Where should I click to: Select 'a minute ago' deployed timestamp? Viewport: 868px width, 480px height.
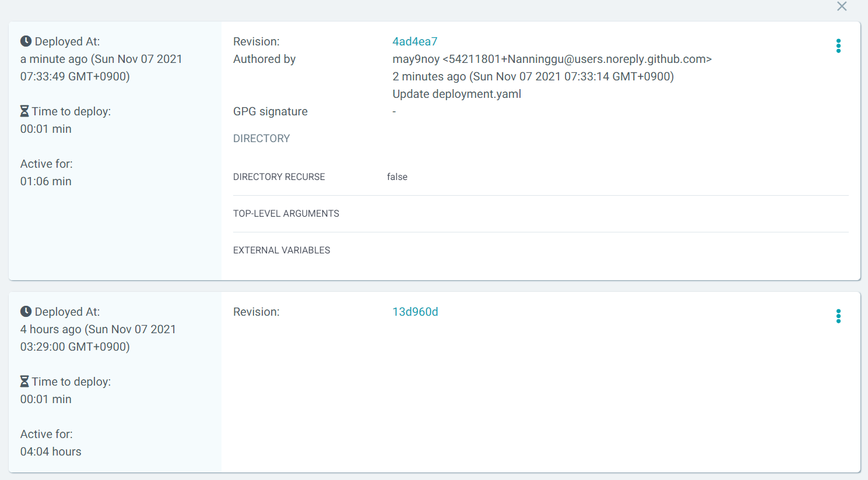click(x=101, y=68)
